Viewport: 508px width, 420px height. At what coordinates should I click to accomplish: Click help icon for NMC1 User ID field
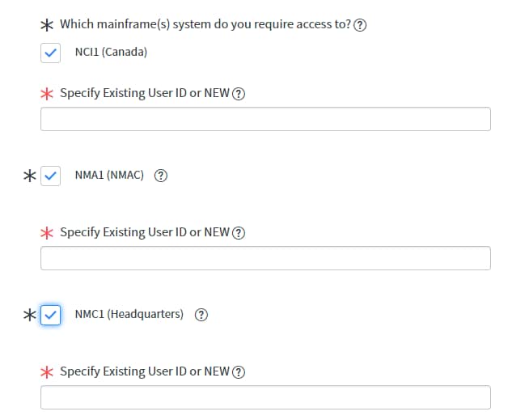[x=239, y=372]
